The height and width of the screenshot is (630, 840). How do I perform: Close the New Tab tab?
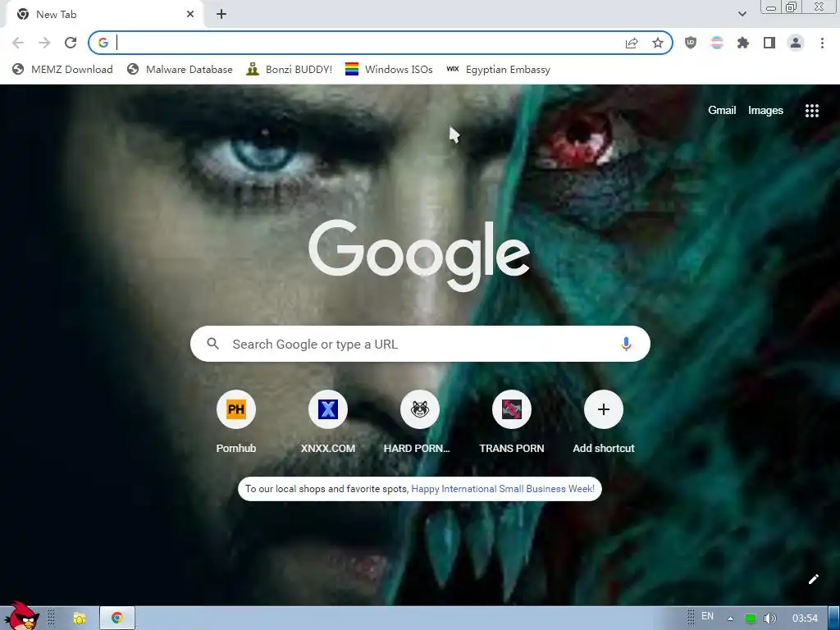(190, 15)
